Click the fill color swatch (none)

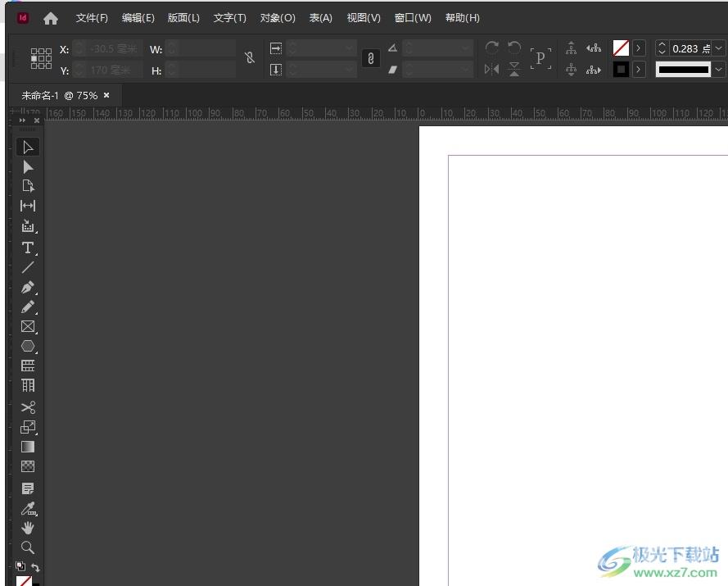pyautogui.click(x=621, y=48)
